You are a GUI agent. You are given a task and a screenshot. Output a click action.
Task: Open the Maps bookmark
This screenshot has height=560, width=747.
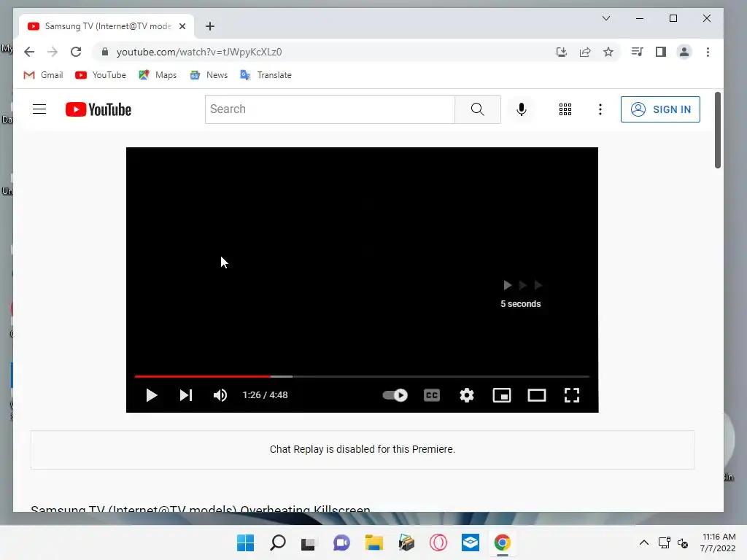click(158, 75)
